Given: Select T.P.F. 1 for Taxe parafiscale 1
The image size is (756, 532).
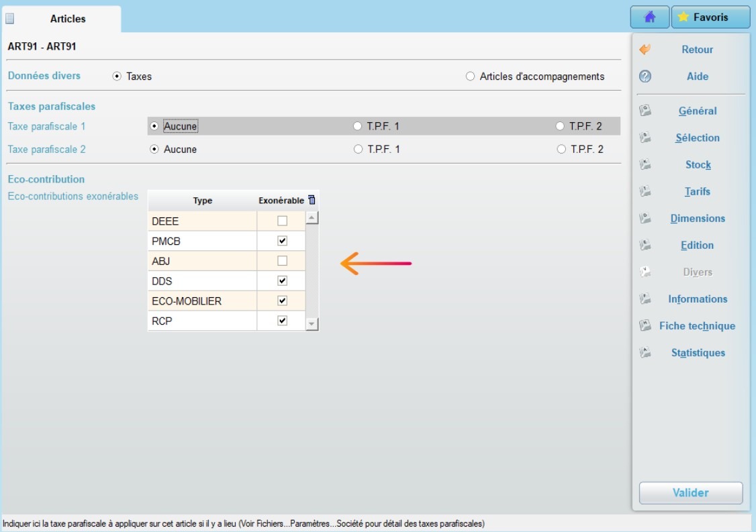Looking at the screenshot, I should pos(358,126).
